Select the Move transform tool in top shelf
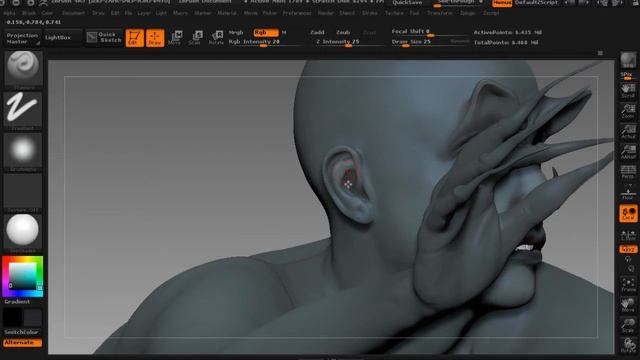Viewport: 640px width, 360px height. (x=175, y=38)
